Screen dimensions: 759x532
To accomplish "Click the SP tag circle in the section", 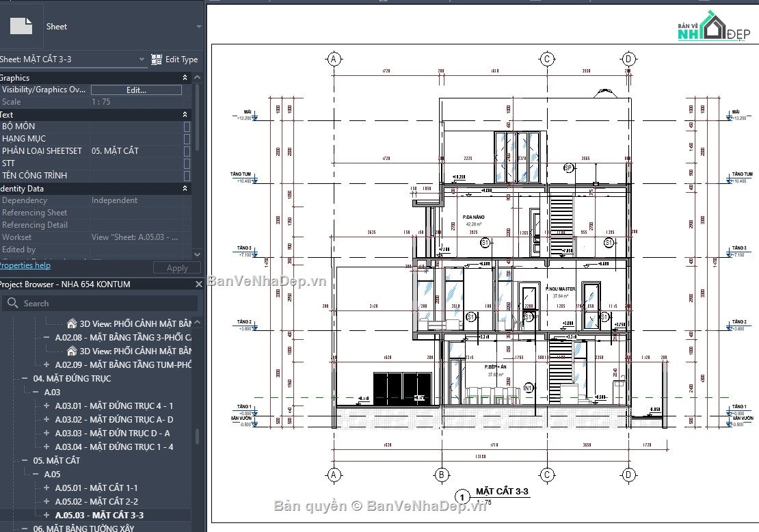I will tap(568, 168).
